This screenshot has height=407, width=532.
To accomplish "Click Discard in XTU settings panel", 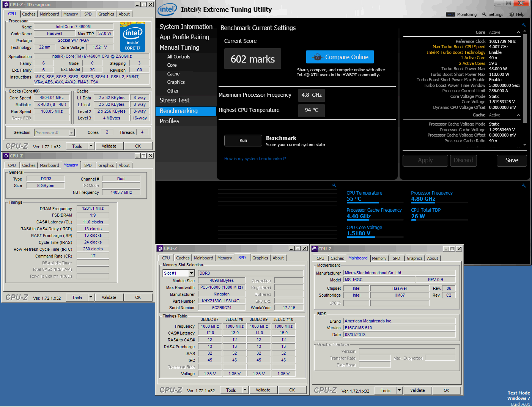I will (x=463, y=160).
